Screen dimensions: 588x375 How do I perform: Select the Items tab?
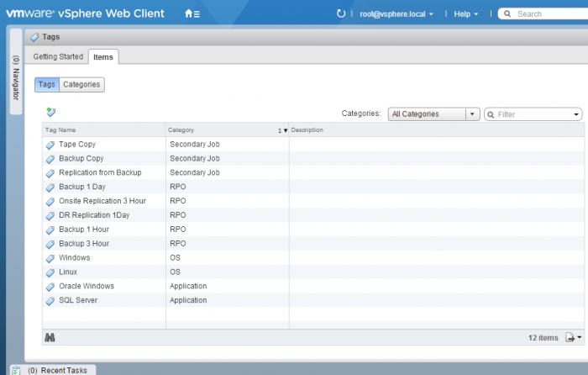click(x=103, y=57)
